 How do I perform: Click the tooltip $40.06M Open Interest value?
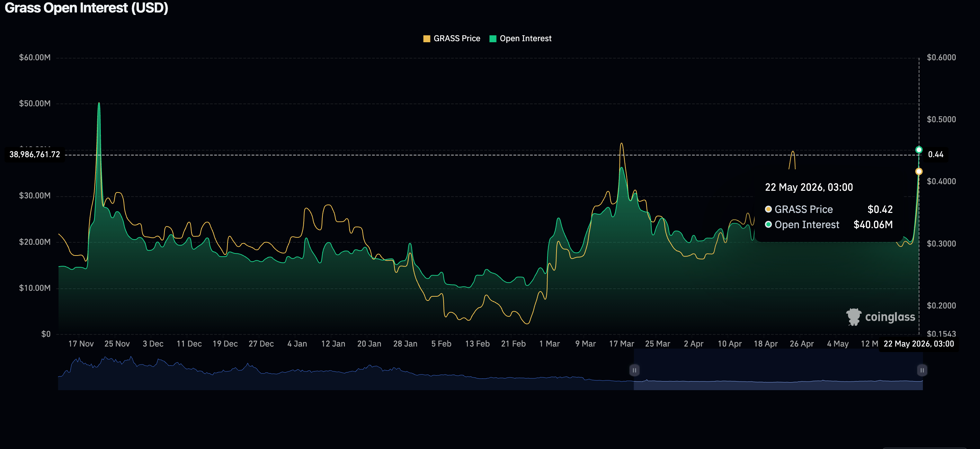(873, 225)
